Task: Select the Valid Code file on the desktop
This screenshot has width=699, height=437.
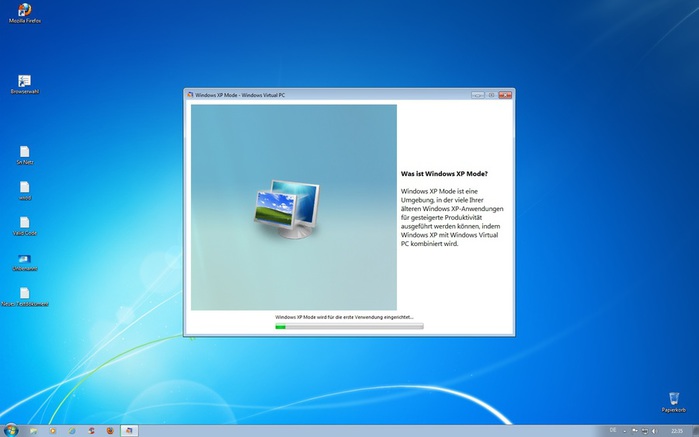Action: [25, 226]
